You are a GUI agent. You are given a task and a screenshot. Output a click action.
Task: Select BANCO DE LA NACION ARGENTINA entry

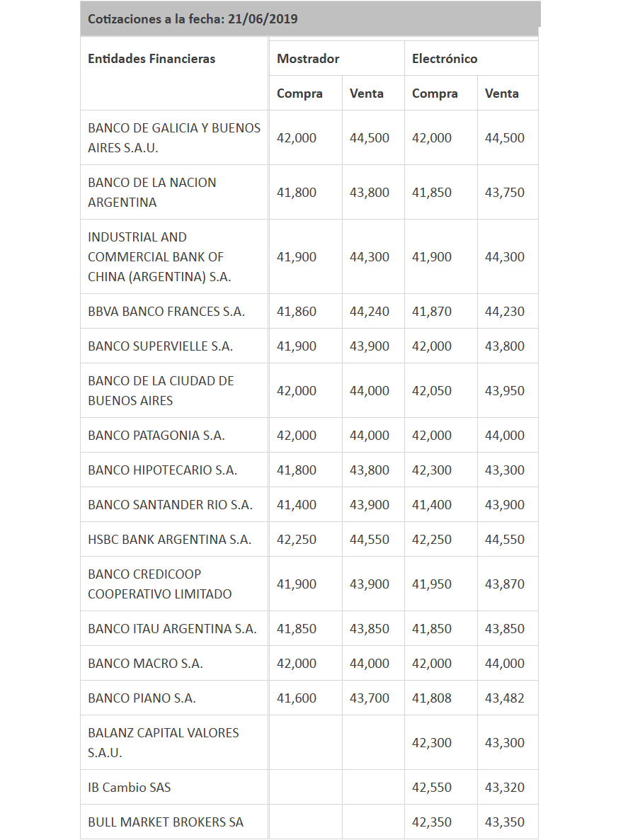coord(152,193)
